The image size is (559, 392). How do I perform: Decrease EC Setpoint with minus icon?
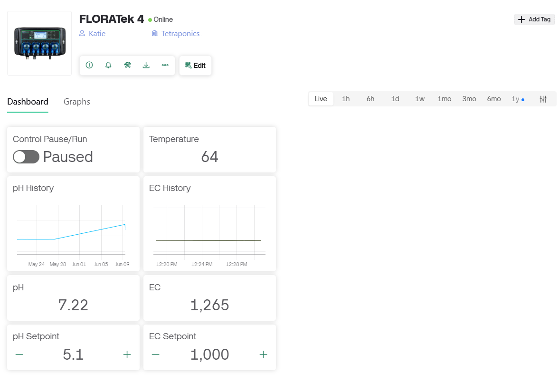[155, 354]
